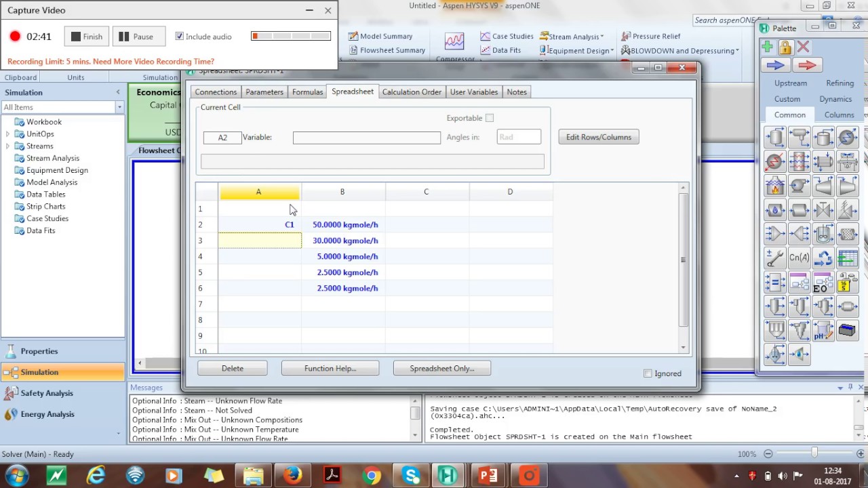This screenshot has height=488, width=868.
Task: Collapse the Simulation navigation pane chevron
Action: (118, 92)
